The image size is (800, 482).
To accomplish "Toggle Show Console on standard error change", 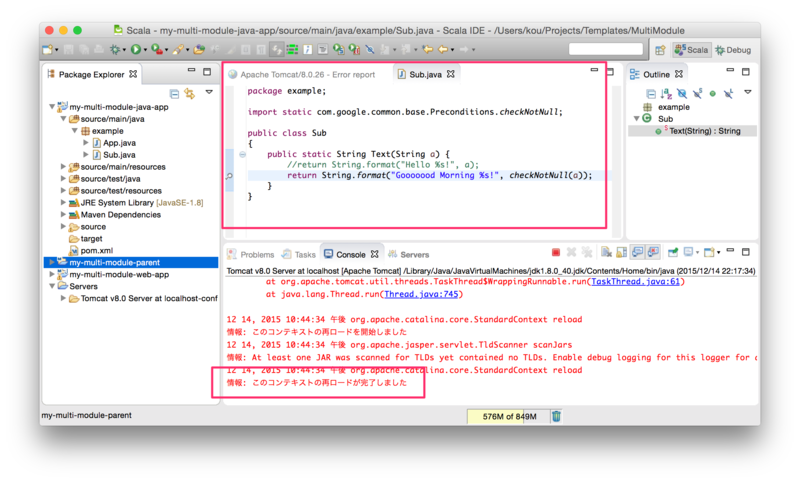I will coord(653,252).
